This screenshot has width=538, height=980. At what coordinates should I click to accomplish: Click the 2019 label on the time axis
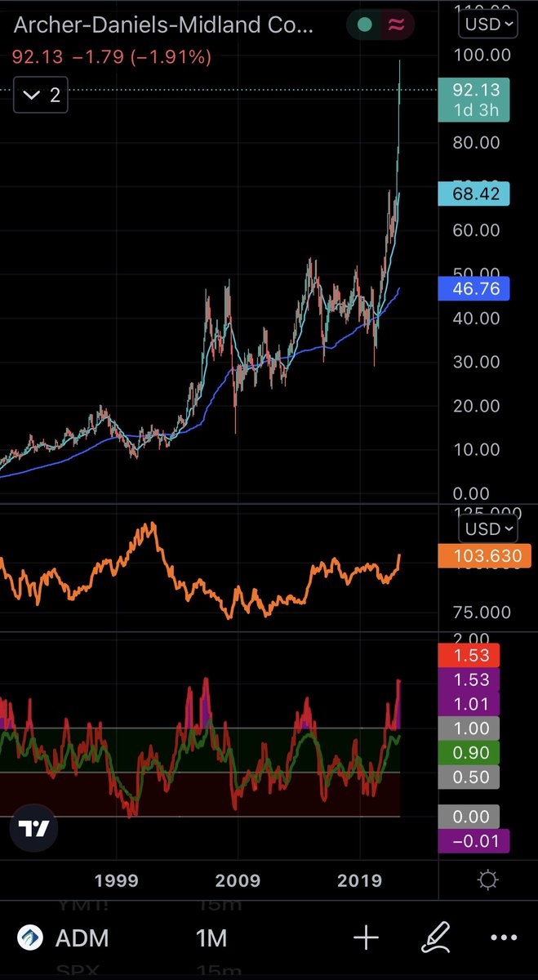(360, 880)
